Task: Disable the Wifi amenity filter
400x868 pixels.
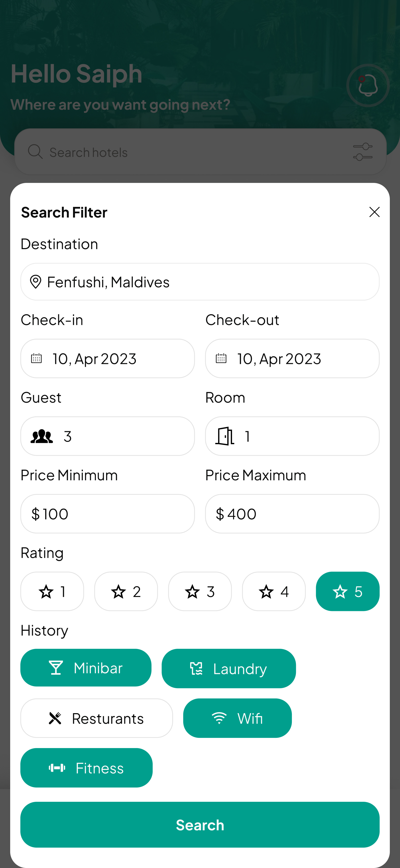Action: pyautogui.click(x=237, y=718)
